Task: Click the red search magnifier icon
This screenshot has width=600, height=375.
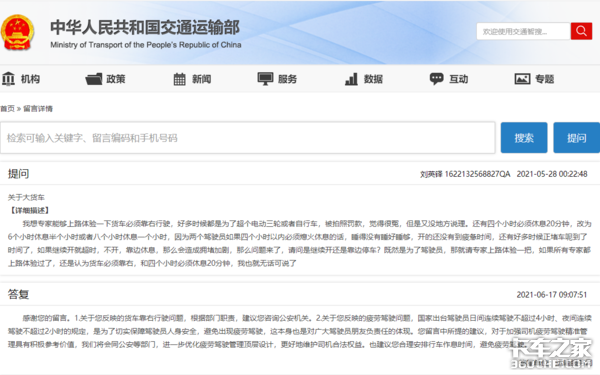Action: (x=581, y=31)
